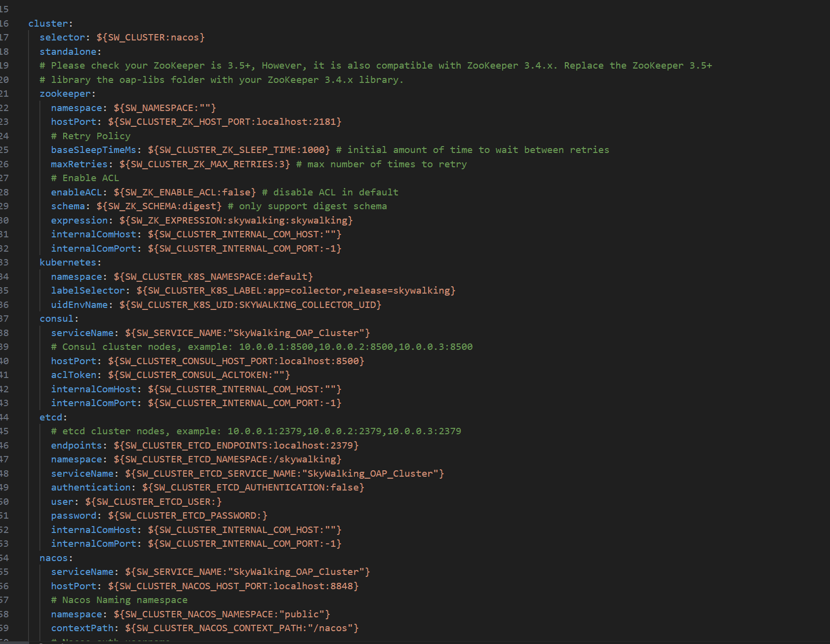The image size is (830, 644).
Task: Click the maxRetries key
Action: click(x=79, y=164)
